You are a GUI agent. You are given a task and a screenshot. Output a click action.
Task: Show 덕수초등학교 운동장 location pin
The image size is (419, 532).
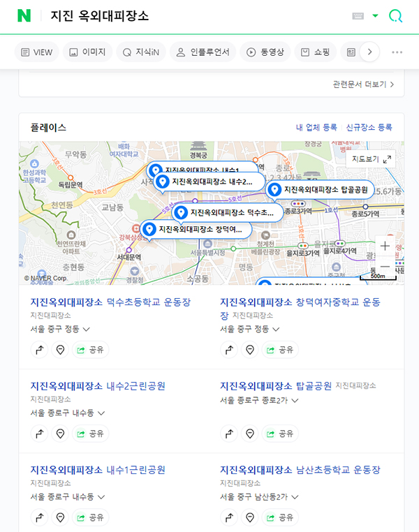[x=60, y=350]
